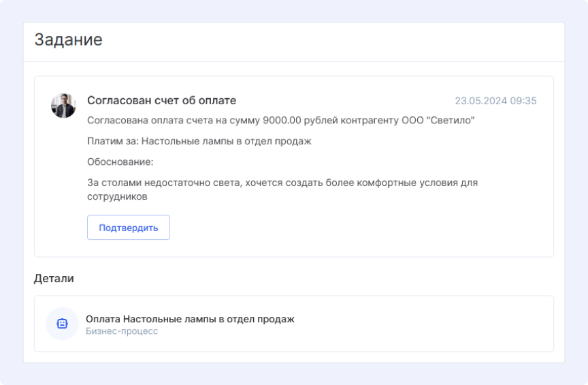This screenshot has width=588, height=385.
Task: Click the Детали section heading
Action: (54, 278)
